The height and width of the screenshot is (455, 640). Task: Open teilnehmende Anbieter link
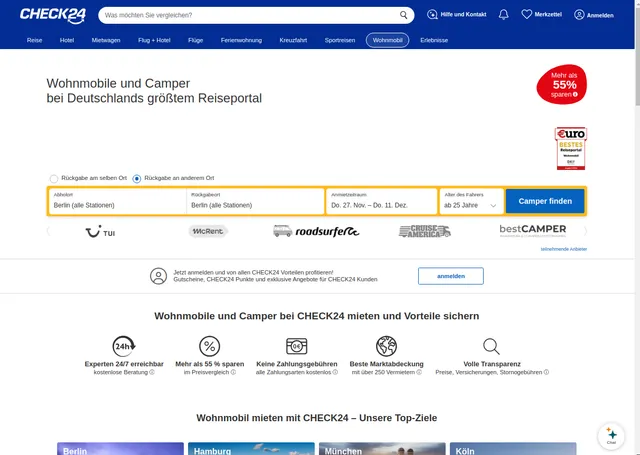[x=564, y=249]
